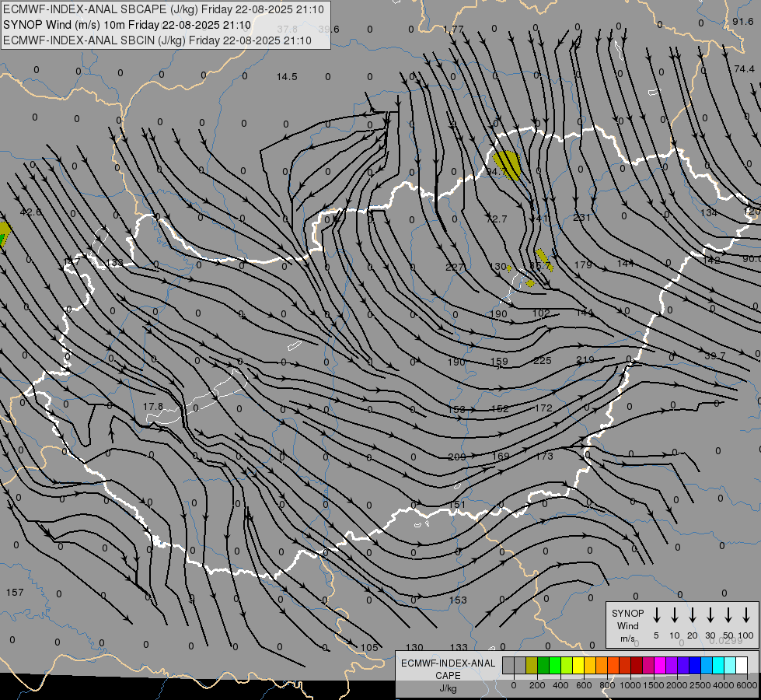Select the bright green CAPE legend swatch
The width and height of the screenshot is (761, 700).
point(555,665)
